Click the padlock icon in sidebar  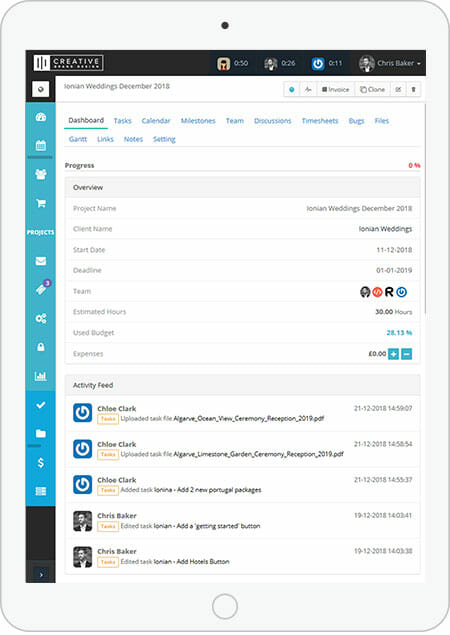point(41,347)
